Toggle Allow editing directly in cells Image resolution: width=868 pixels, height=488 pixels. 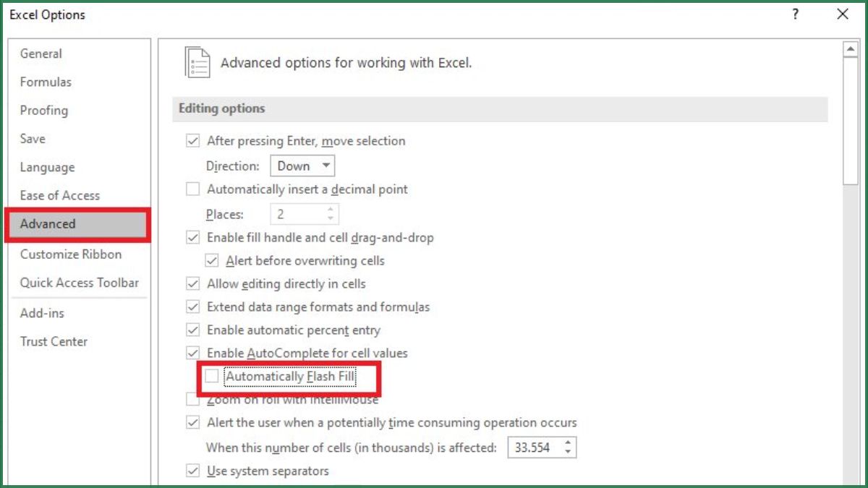(193, 284)
